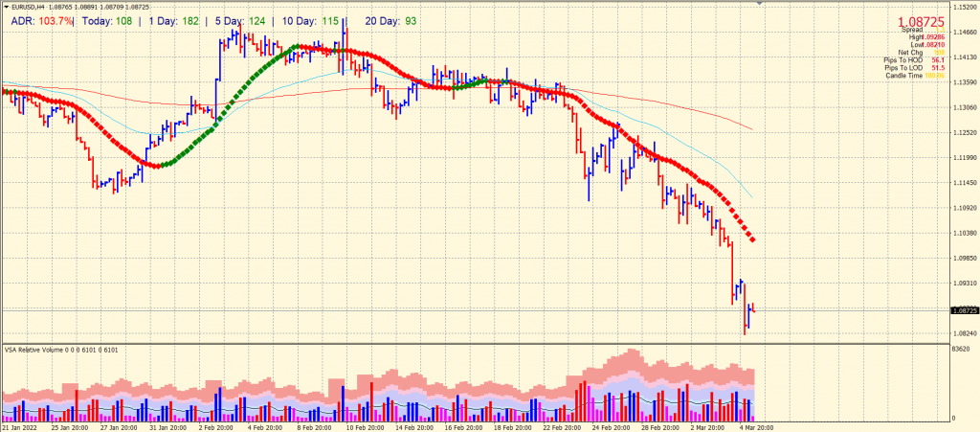The width and height of the screenshot is (980, 432).
Task: Select the 1 Day 182 range readout
Action: (174, 21)
